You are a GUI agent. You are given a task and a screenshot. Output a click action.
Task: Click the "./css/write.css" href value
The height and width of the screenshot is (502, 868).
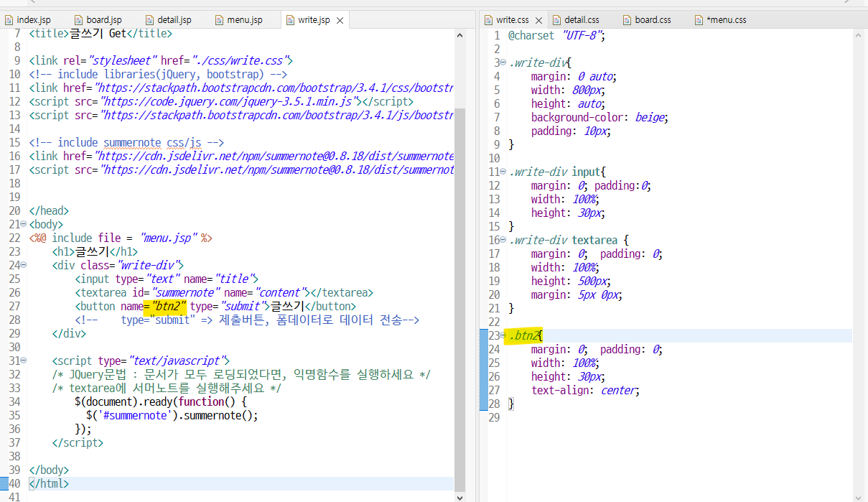(241, 60)
